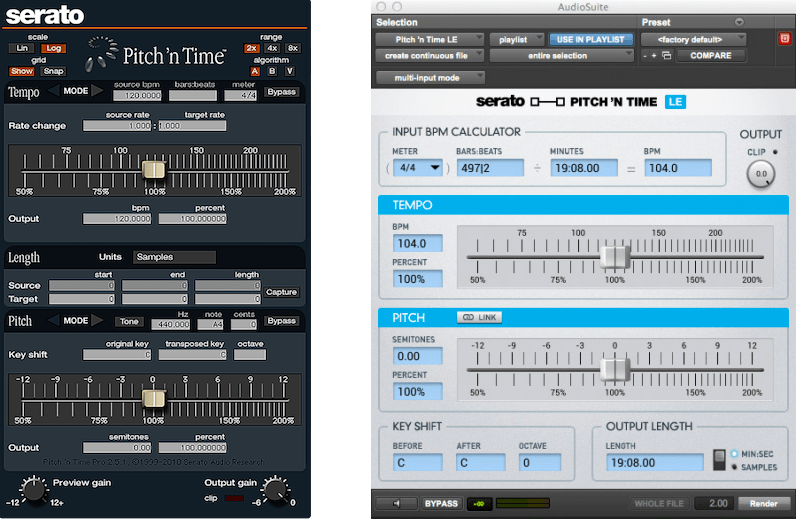Click the red clip indicator near Output gain
This screenshot has width=796, height=519.
point(234,498)
